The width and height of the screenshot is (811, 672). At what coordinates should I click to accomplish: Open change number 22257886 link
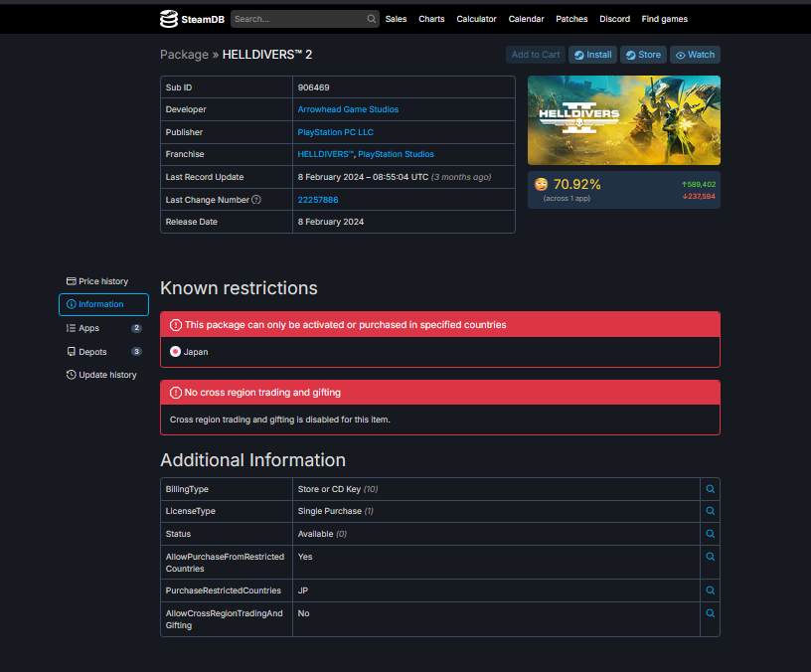coord(318,200)
